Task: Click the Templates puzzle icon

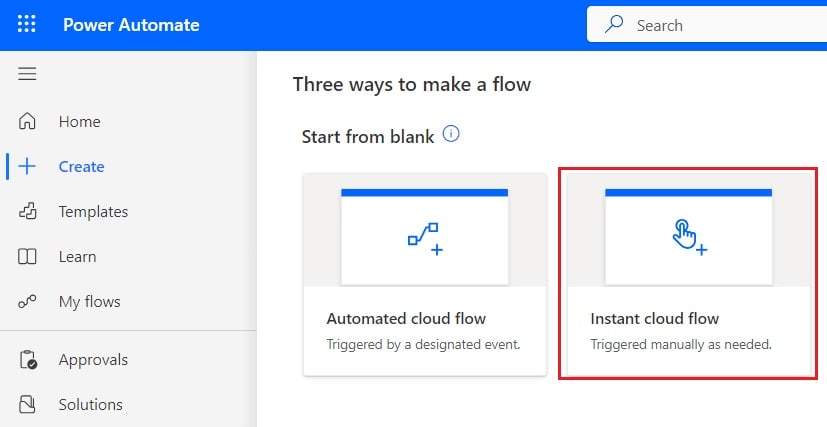Action: pos(27,211)
